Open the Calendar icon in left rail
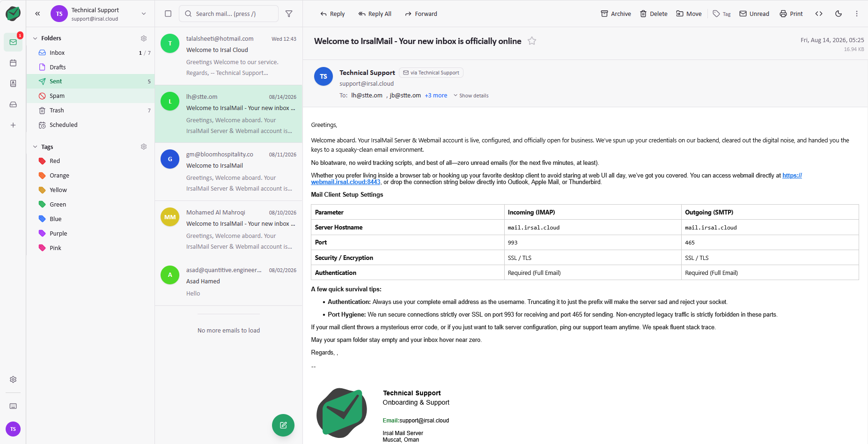 13,63
